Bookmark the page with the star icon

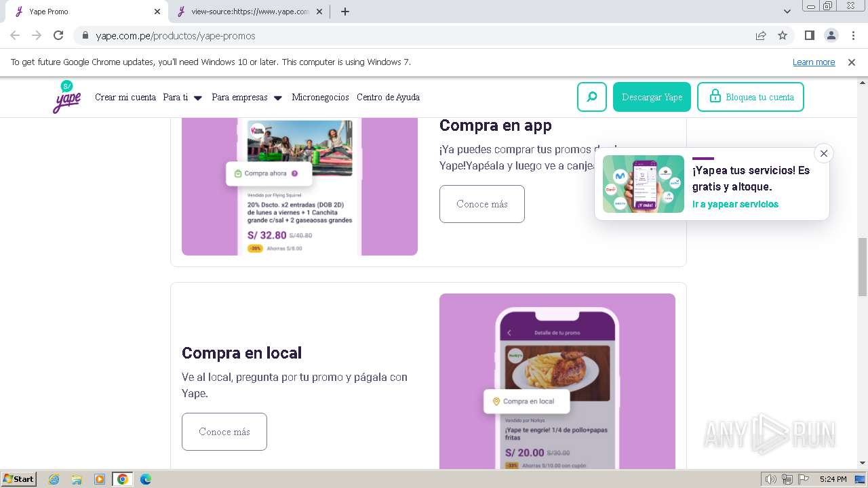[x=783, y=36]
